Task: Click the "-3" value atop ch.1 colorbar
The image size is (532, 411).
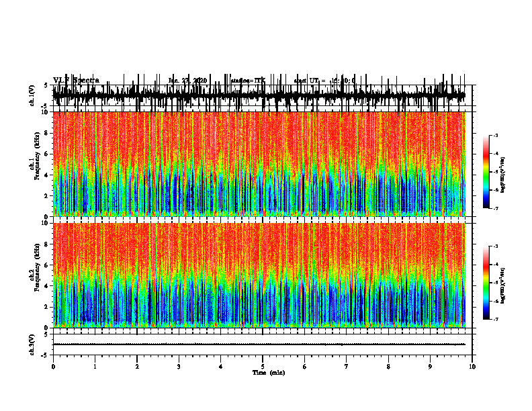Action: (x=496, y=135)
